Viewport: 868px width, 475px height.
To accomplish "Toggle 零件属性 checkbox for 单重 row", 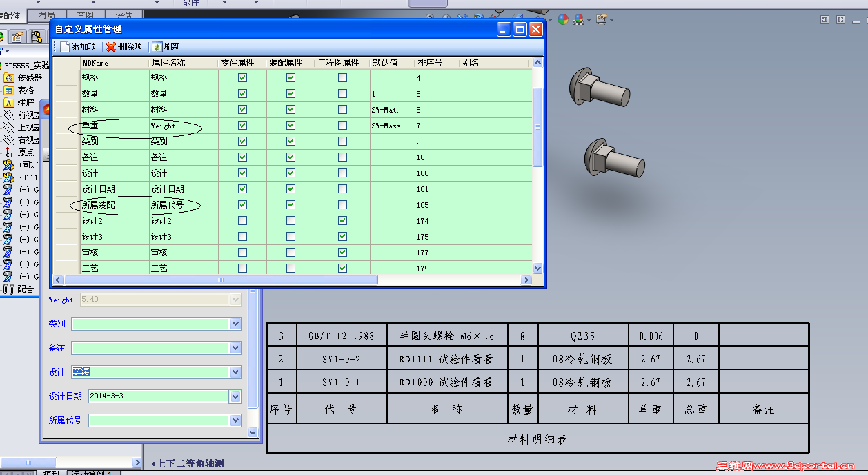I will click(242, 126).
